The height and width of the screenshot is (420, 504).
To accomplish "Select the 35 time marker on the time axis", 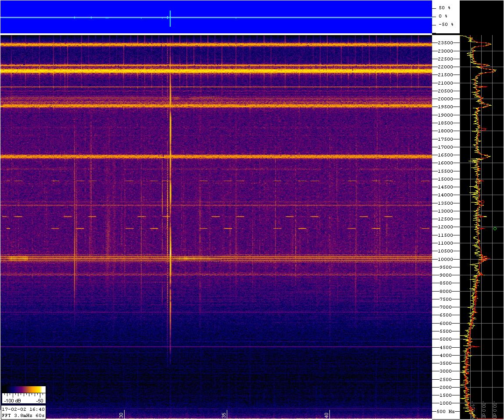I will tap(224, 415).
